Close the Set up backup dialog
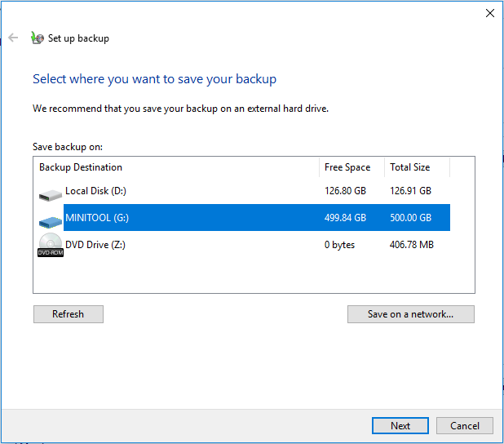The image size is (504, 444). click(x=490, y=13)
